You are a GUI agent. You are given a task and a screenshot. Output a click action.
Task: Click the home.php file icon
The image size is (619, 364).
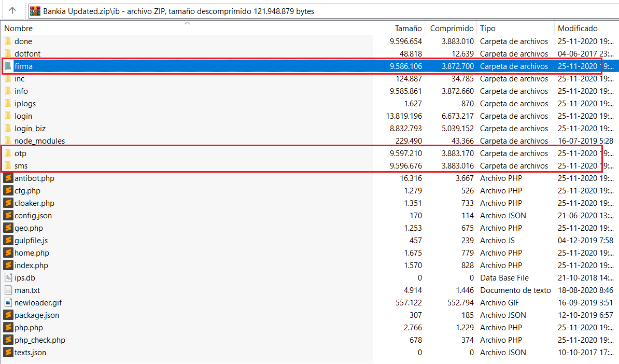(x=8, y=253)
